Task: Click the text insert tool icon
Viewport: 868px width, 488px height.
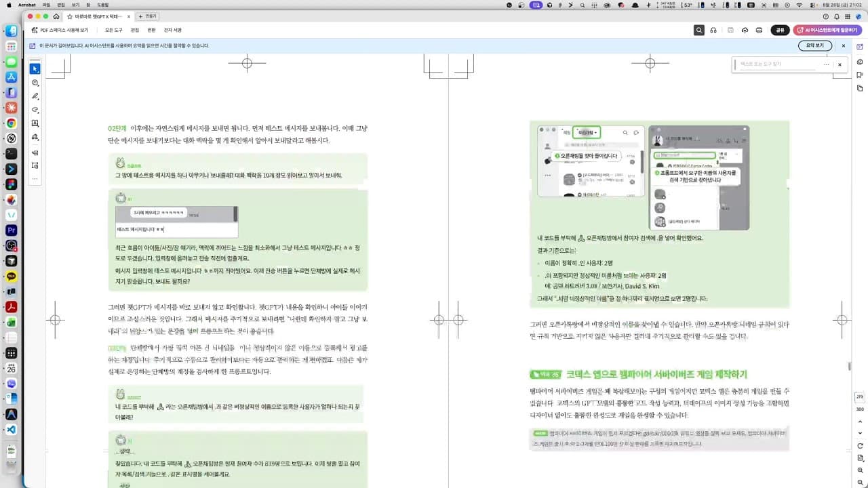Action: tap(35, 153)
